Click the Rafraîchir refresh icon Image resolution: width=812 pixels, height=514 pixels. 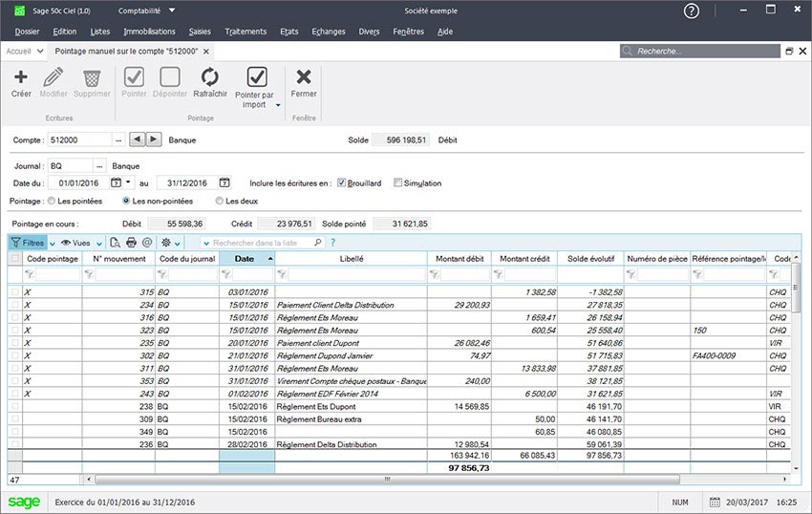point(209,77)
